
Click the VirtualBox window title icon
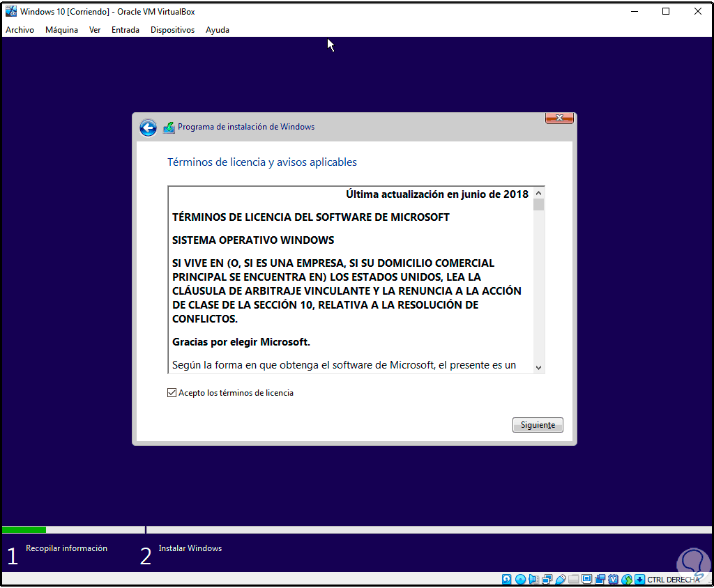11,11
